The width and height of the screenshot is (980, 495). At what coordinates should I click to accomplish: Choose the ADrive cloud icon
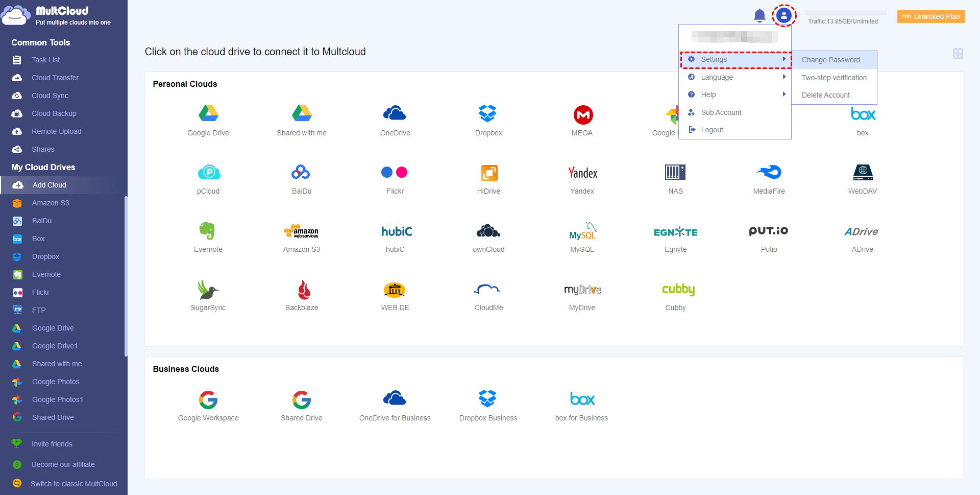(x=862, y=231)
